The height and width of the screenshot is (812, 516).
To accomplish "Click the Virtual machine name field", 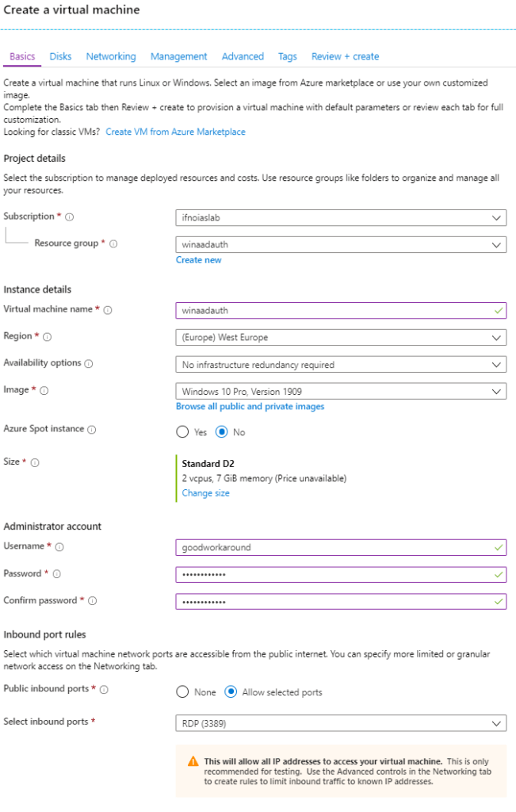I will [333, 311].
